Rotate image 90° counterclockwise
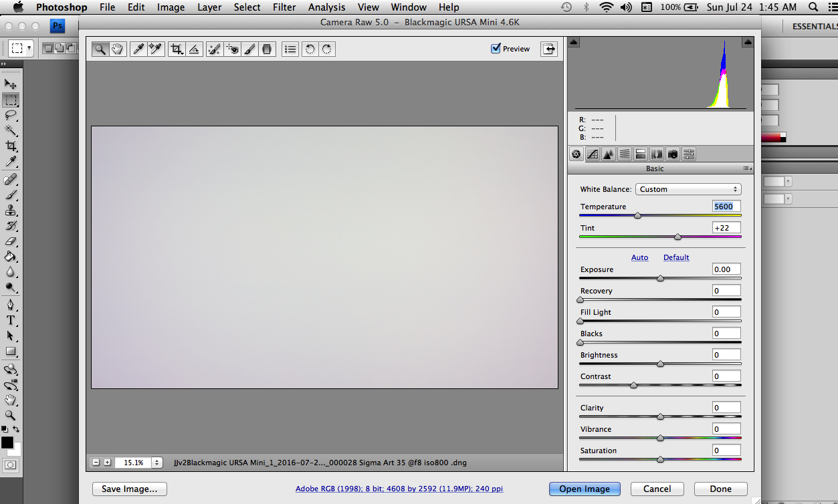The width and height of the screenshot is (838, 504). (x=310, y=49)
